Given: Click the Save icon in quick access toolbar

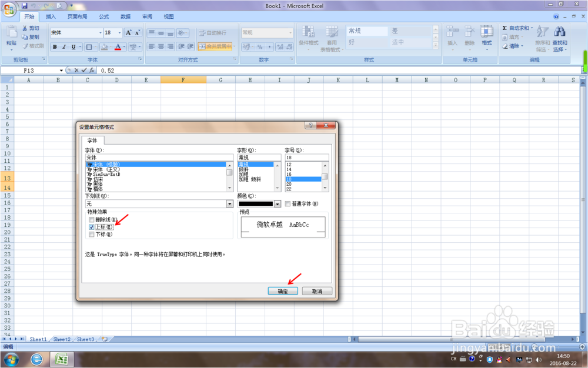Looking at the screenshot, I should pos(24,6).
